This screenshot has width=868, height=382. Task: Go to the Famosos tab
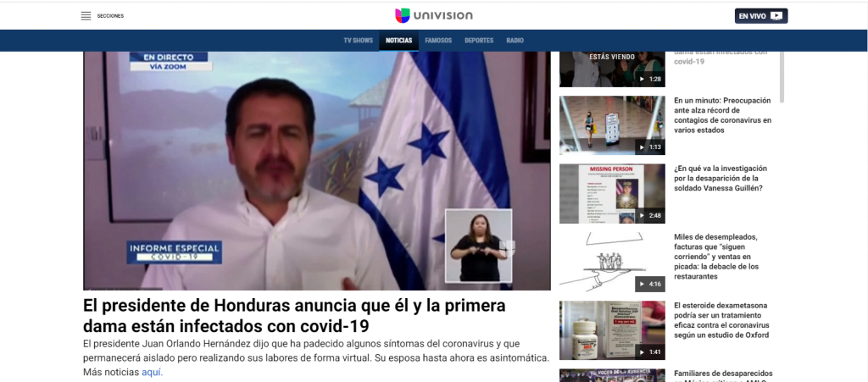(x=438, y=41)
